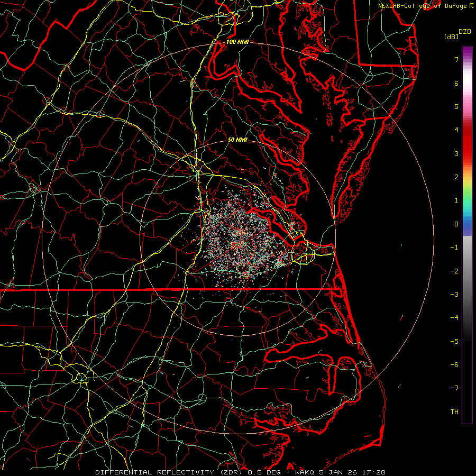
Task: Click the center of the radar clutter echoes
Action: [x=239, y=239]
